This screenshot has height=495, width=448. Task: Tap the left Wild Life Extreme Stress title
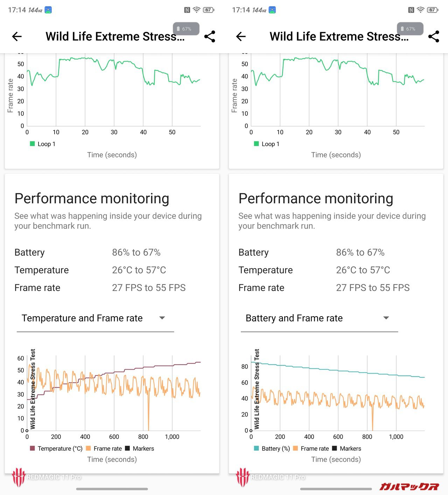coord(115,36)
